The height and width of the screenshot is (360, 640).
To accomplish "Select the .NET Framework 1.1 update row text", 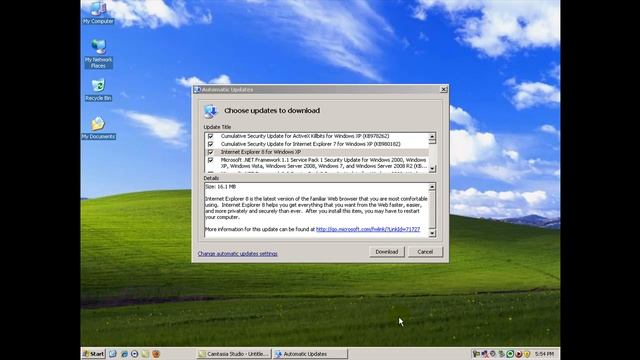I will click(x=324, y=163).
